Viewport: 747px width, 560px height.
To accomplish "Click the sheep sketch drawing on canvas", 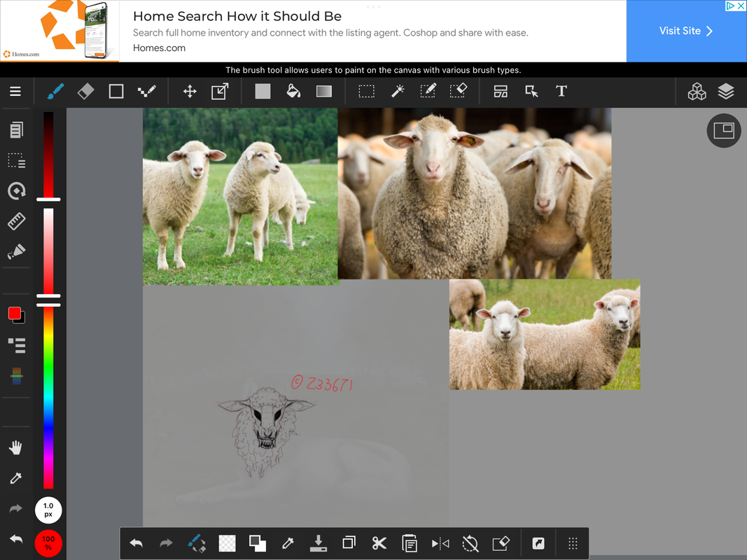I will pyautogui.click(x=265, y=431).
